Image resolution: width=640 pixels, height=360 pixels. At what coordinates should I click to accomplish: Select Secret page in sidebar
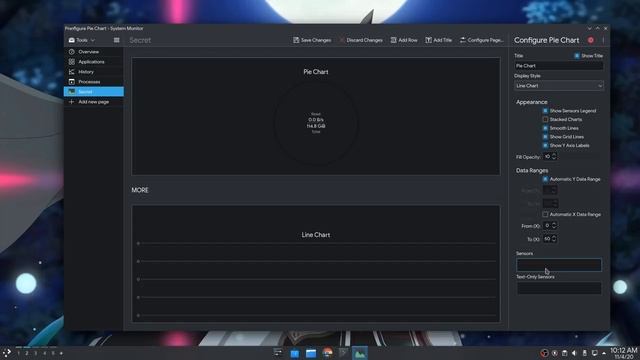click(x=94, y=91)
